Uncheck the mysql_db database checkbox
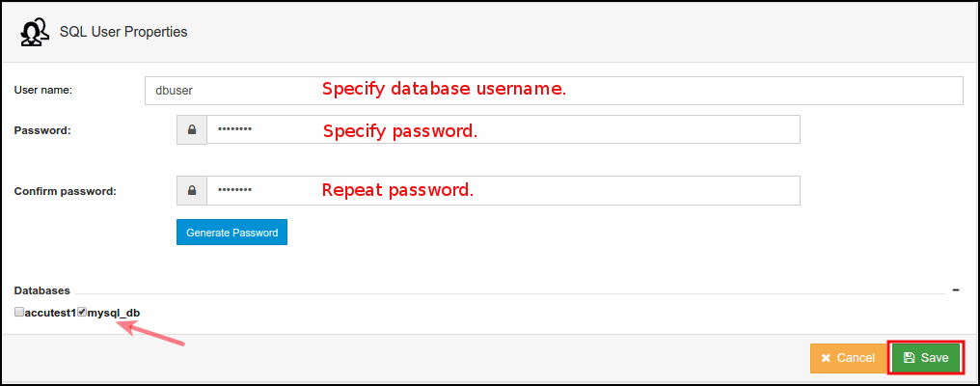 [x=83, y=312]
